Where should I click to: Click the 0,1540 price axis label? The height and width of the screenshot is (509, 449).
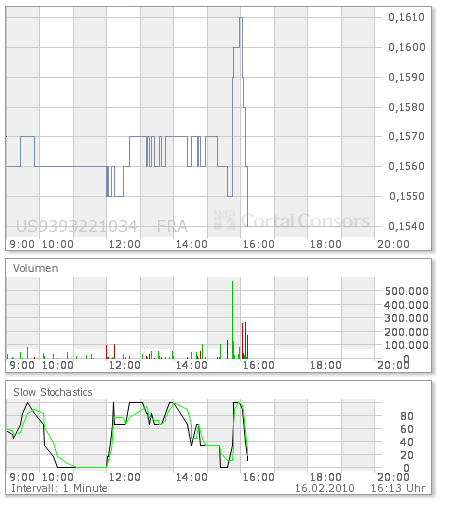coord(406,226)
